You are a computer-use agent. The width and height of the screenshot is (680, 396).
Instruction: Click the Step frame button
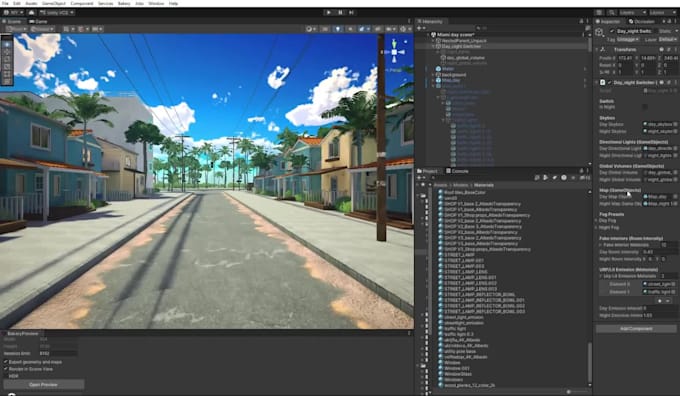click(x=351, y=13)
